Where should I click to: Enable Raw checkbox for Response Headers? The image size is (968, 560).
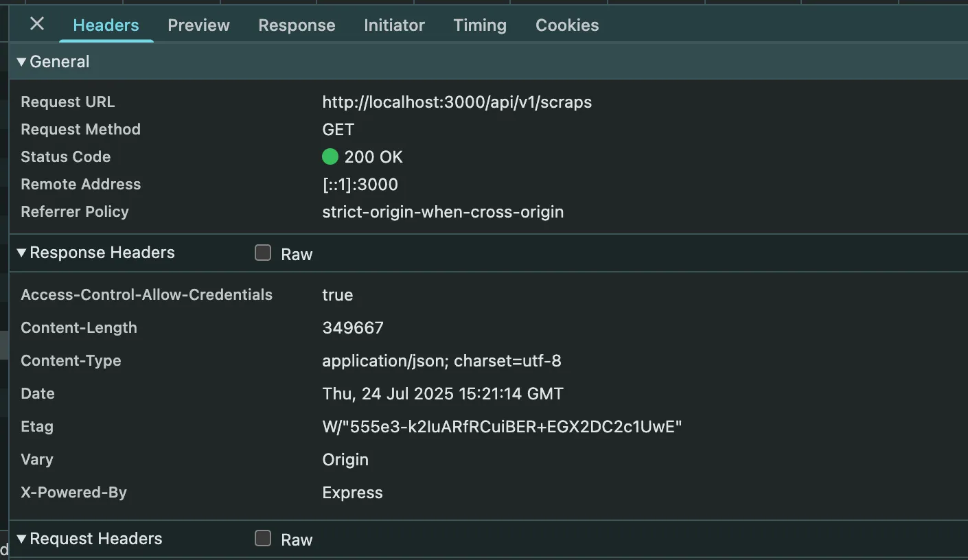[263, 253]
